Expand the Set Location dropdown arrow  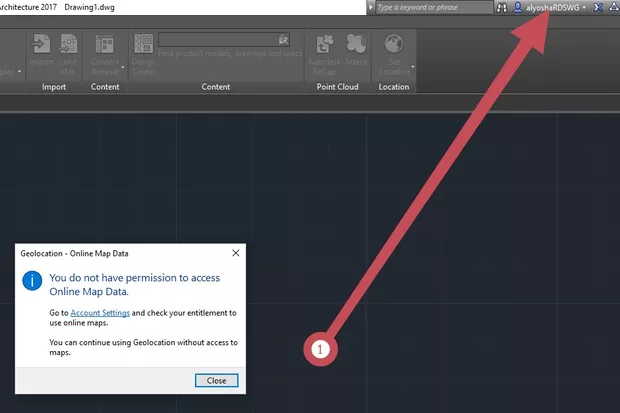(413, 67)
